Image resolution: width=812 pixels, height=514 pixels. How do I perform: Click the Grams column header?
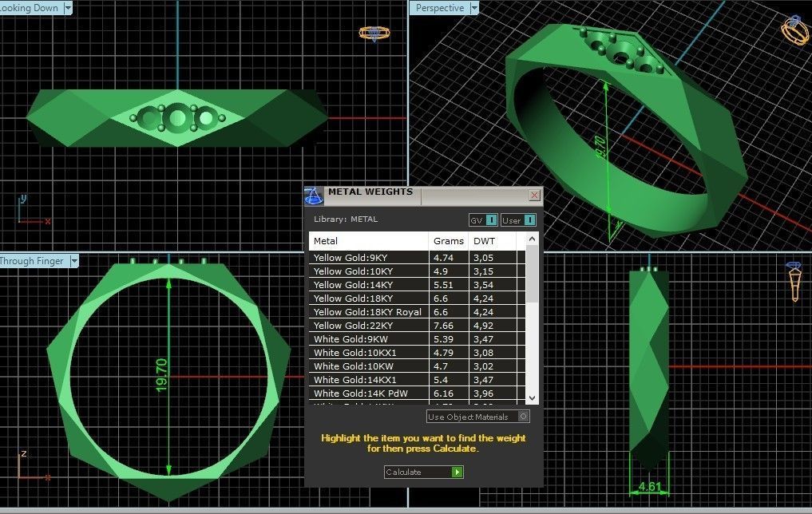447,240
